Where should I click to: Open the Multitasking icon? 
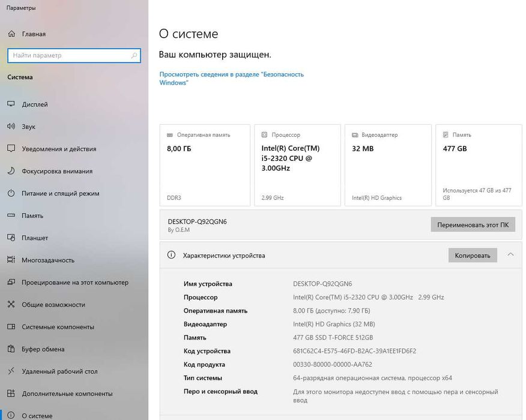pyautogui.click(x=11, y=260)
